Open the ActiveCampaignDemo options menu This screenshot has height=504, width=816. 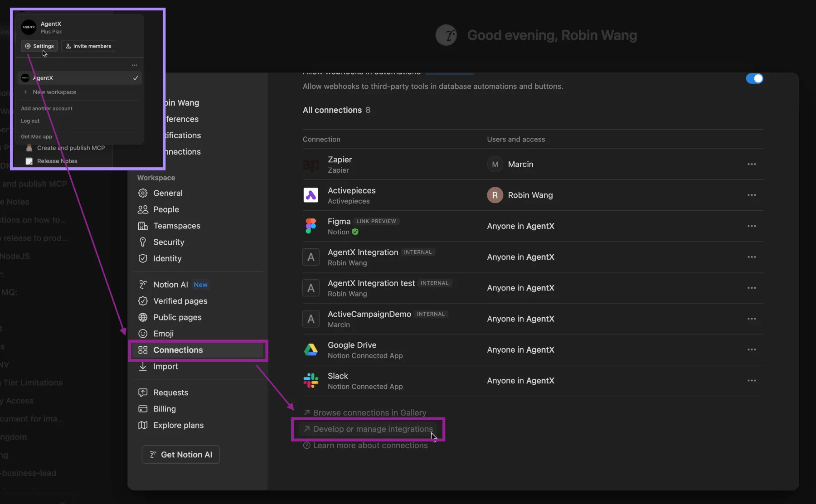[x=752, y=319]
